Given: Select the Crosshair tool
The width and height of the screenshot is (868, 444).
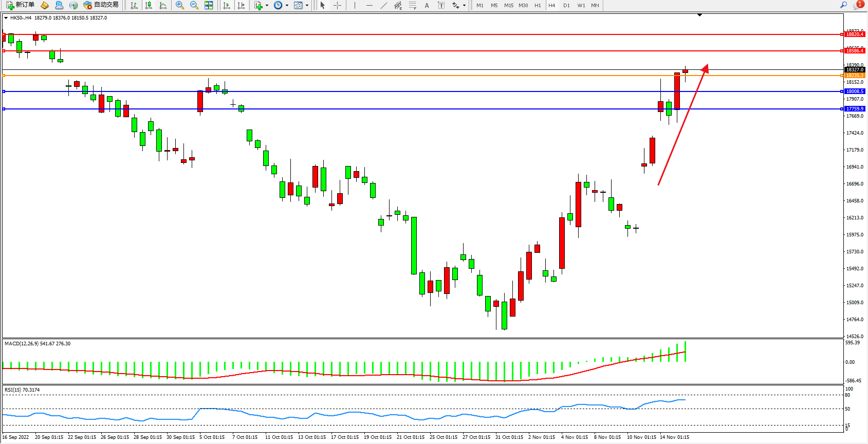Looking at the screenshot, I should [337, 5].
